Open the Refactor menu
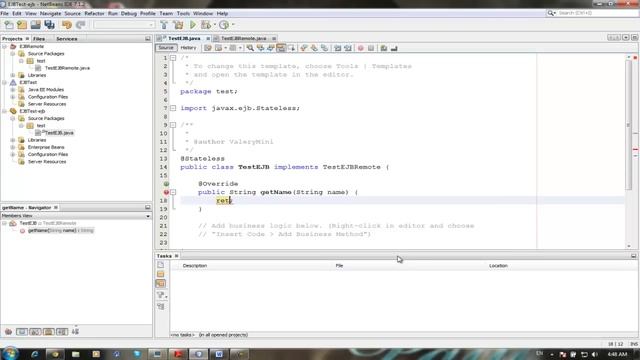Screen dimensions: 640x360 coord(94,13)
